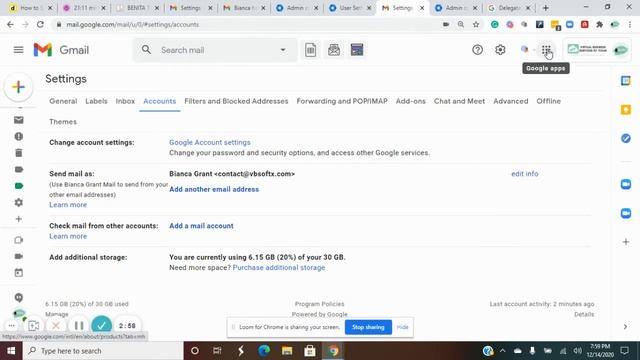Open Google Keep side panel icon

(626, 109)
